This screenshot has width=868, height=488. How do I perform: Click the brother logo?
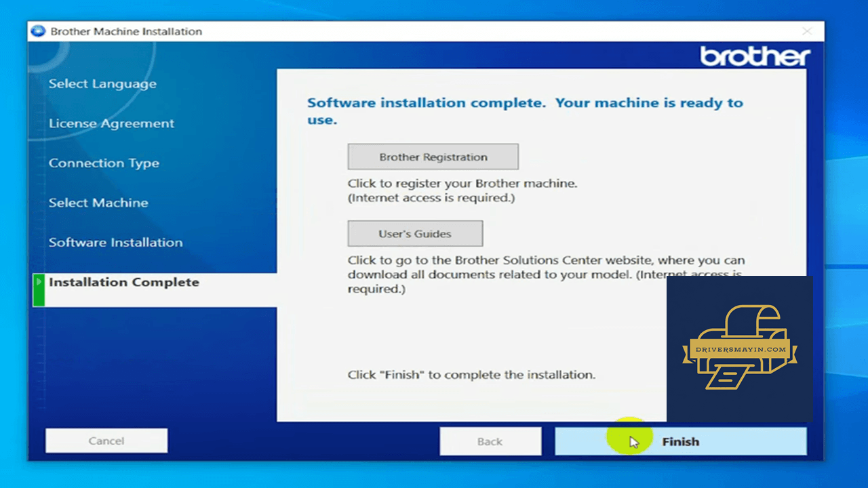(x=755, y=56)
